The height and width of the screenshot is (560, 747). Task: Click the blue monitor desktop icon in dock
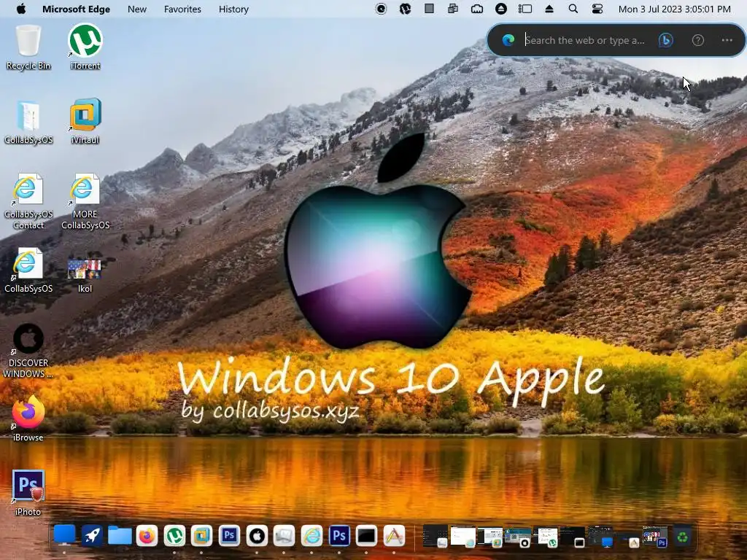[x=64, y=536]
